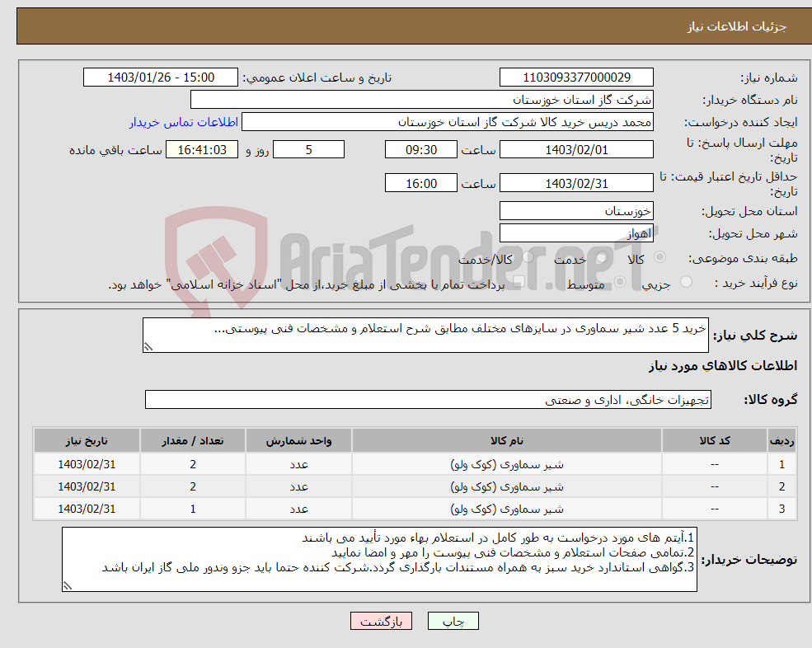Click the request creator field محمد دریس
Image resolution: width=812 pixels, height=648 pixels.
point(448,122)
